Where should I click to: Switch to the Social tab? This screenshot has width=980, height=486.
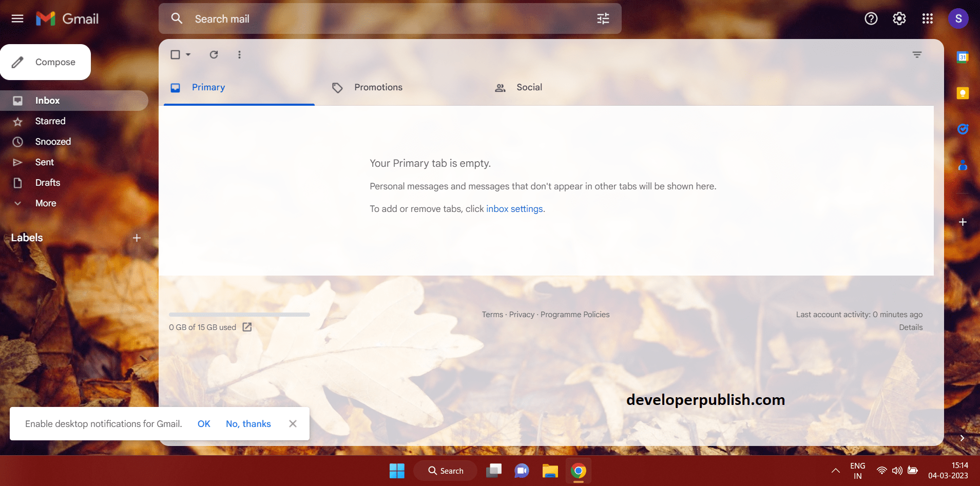point(528,87)
